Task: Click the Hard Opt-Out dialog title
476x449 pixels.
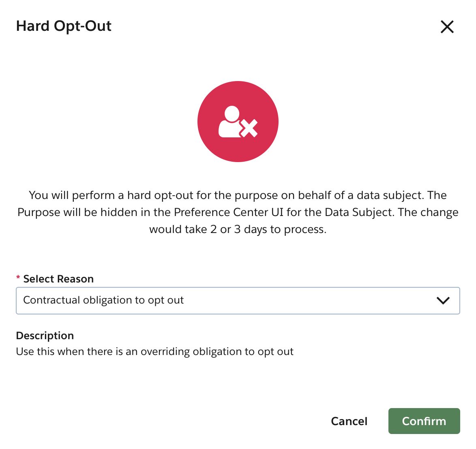Action: (64, 26)
